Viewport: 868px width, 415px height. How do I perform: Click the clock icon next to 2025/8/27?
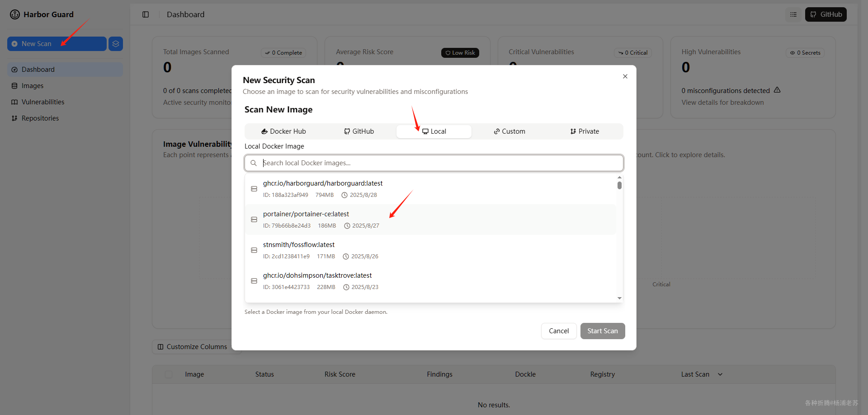pyautogui.click(x=347, y=226)
